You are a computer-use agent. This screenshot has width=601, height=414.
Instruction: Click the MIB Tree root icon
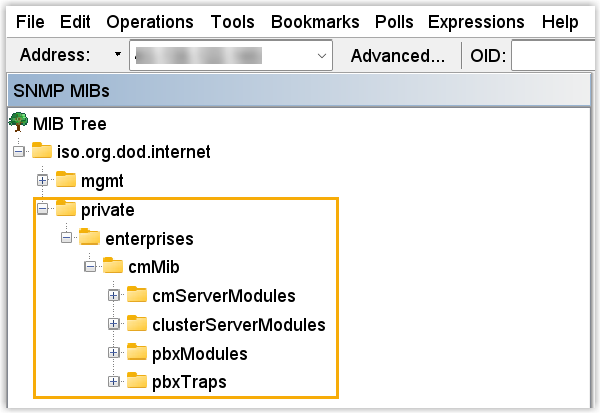(x=17, y=123)
